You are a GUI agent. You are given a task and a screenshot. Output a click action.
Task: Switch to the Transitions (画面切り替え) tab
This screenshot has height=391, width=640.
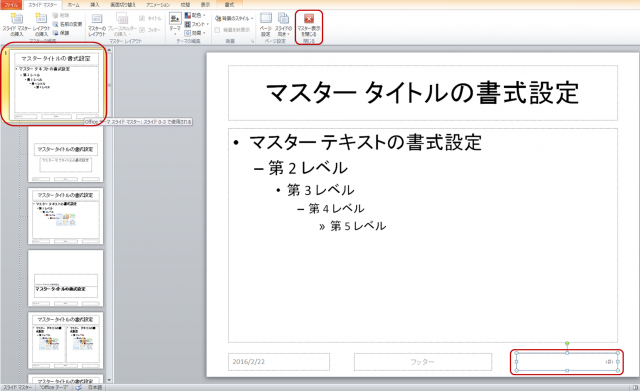pos(123,5)
